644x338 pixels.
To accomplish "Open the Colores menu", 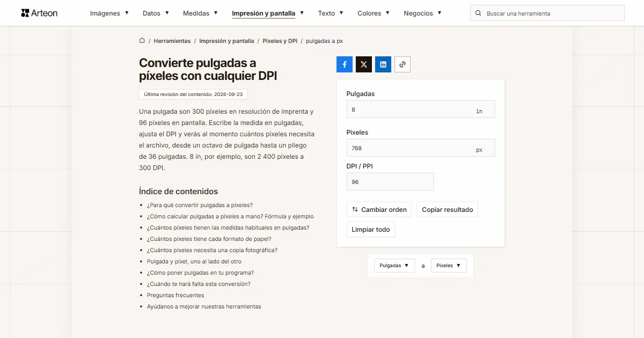I will pos(374,13).
